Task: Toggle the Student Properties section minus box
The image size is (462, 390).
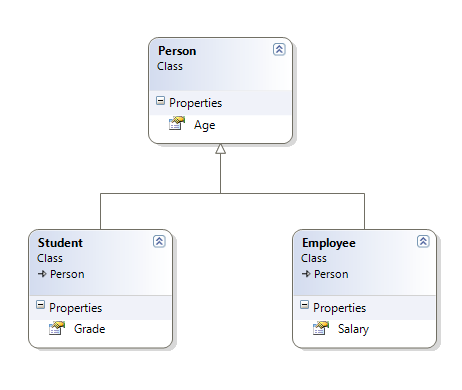Action: click(x=40, y=305)
